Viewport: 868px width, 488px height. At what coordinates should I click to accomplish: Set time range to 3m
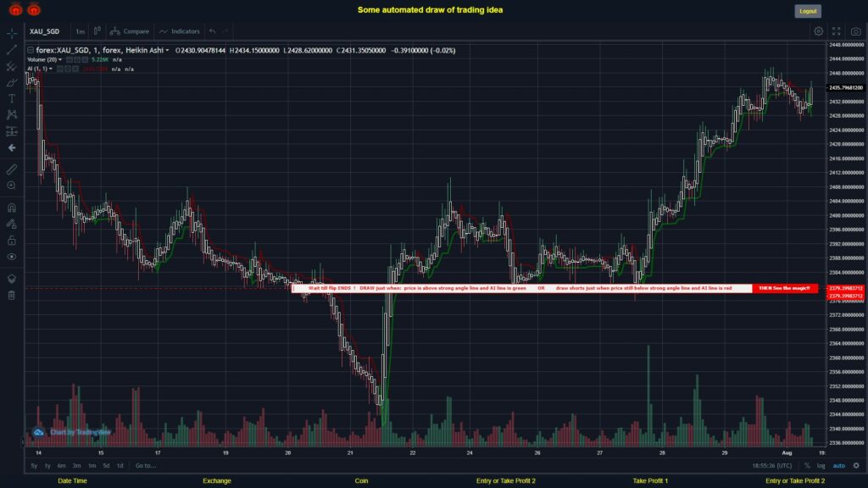(x=77, y=466)
